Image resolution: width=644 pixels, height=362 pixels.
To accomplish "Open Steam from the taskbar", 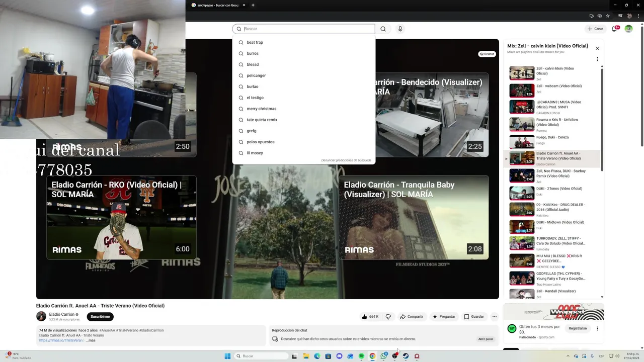I will [406, 356].
